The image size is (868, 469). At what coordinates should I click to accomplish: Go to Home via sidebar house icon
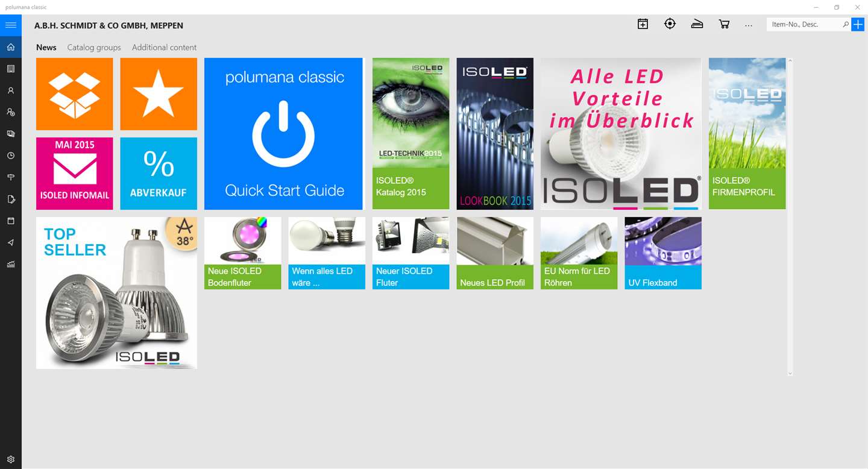11,47
